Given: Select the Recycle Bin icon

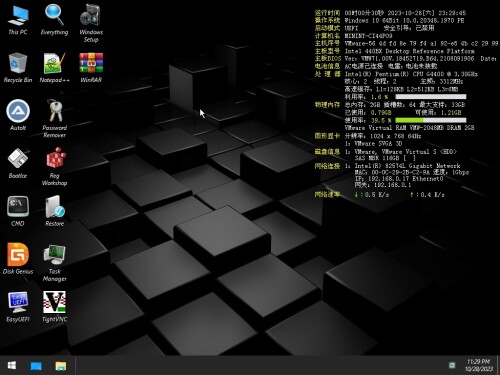Looking at the screenshot, I should 18,68.
